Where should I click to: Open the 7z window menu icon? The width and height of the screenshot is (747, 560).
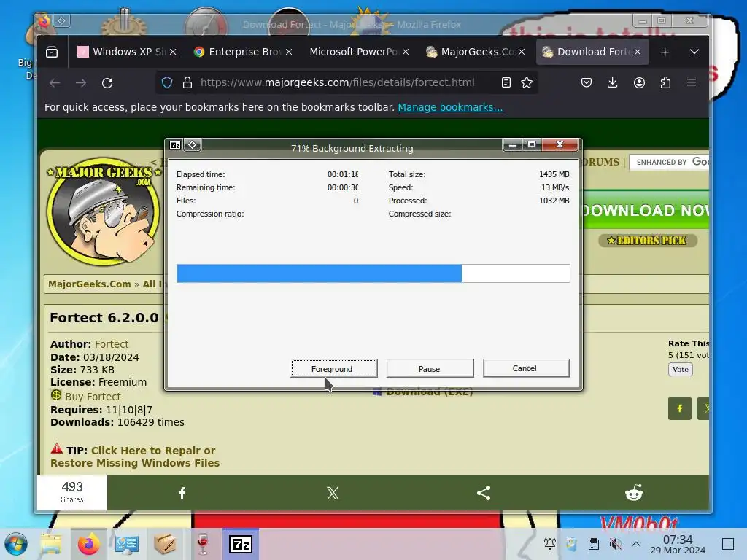(175, 145)
